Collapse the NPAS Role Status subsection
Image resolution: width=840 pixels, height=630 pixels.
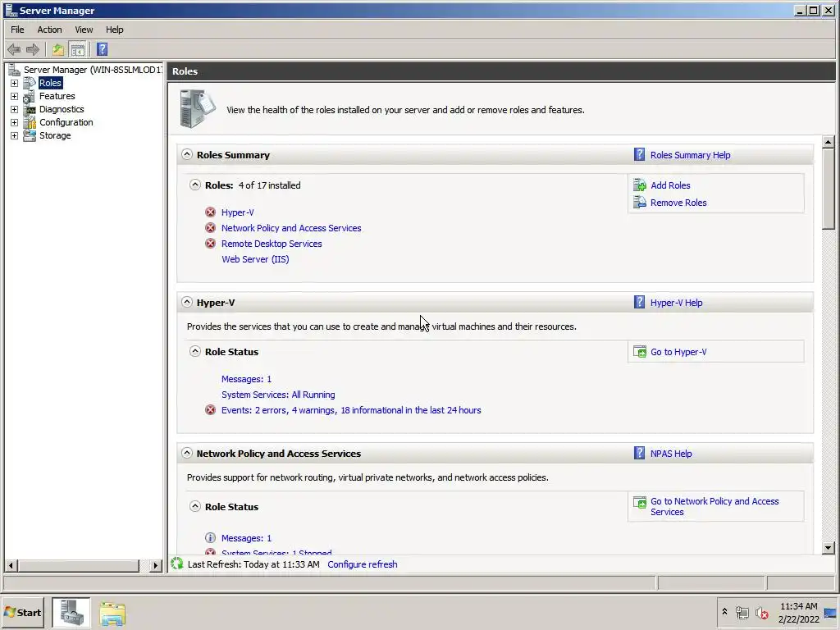[195, 506]
